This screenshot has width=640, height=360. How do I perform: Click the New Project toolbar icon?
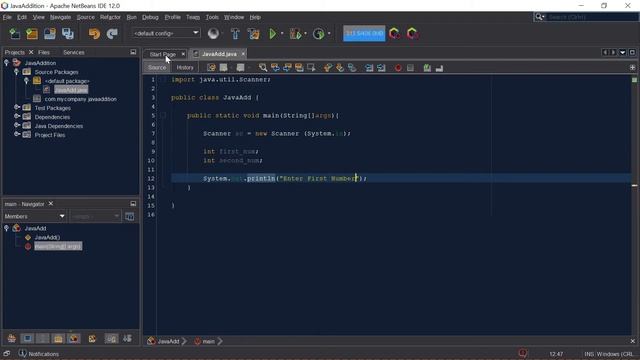click(x=32, y=33)
